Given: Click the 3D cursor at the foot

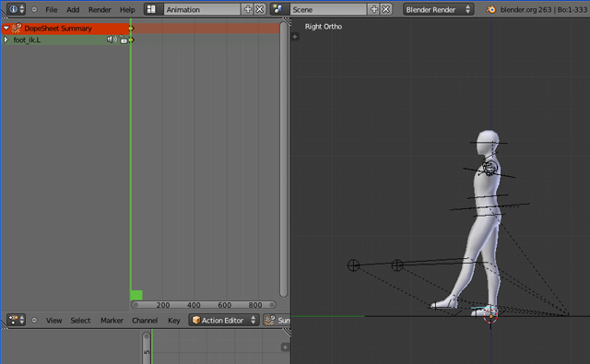Looking at the screenshot, I should tap(490, 316).
